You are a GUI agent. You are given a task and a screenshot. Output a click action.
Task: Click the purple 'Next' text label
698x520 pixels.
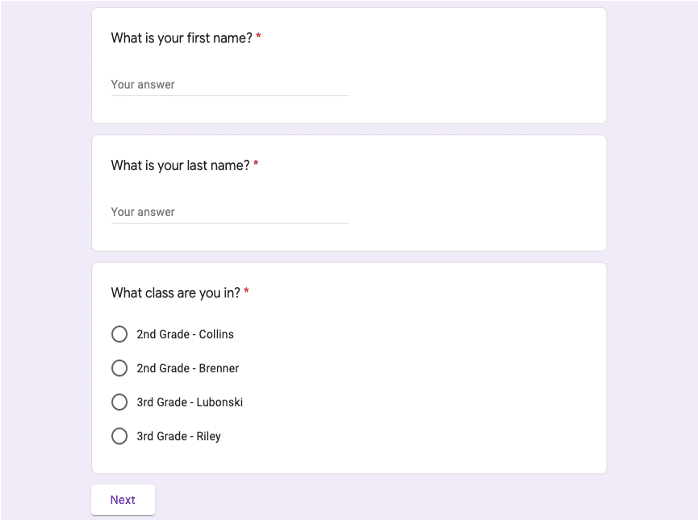click(123, 500)
